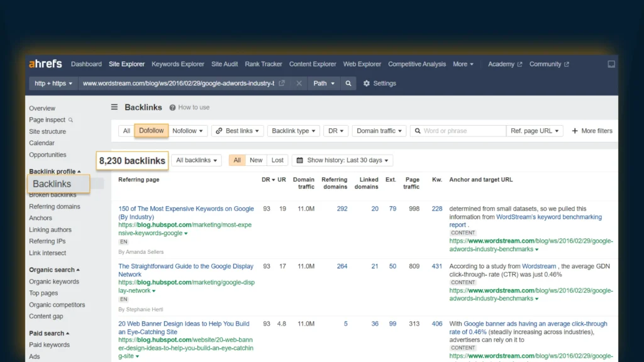Open the protocol http + https dropdown

(53, 84)
